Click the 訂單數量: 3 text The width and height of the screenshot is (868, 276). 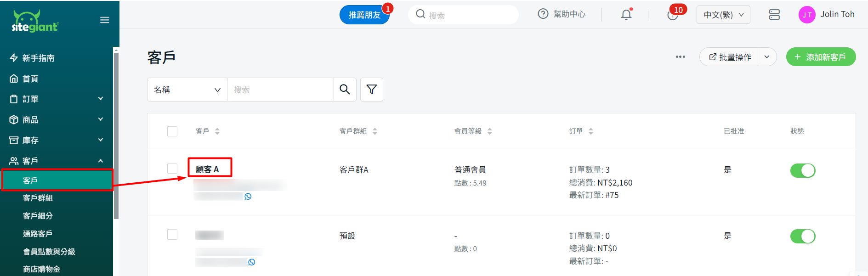pos(590,170)
